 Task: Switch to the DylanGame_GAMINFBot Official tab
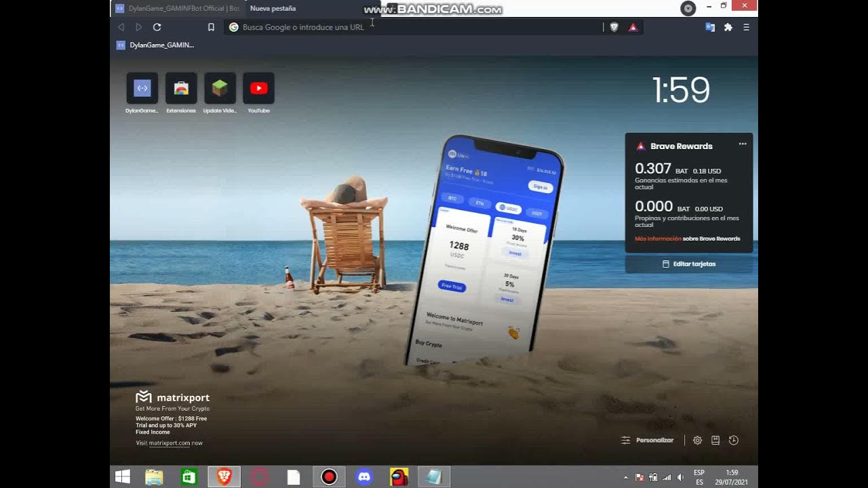(x=178, y=8)
